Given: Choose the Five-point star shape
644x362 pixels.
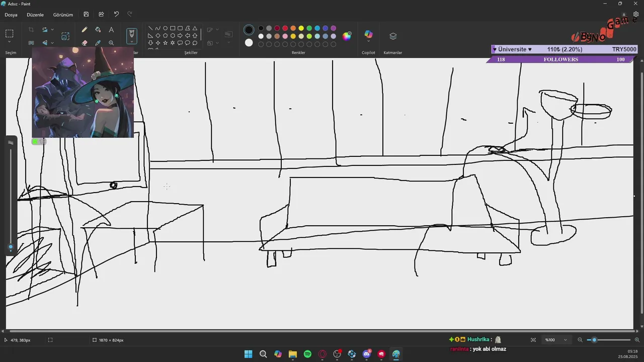Looking at the screenshot, I should [x=165, y=43].
